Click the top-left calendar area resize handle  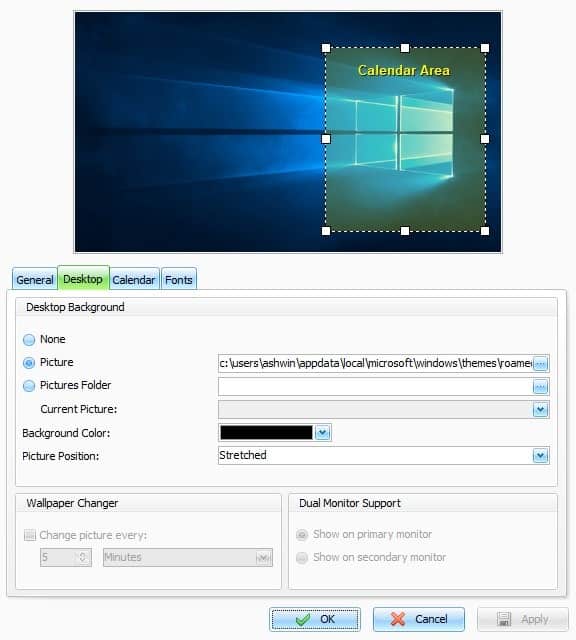[x=326, y=48]
